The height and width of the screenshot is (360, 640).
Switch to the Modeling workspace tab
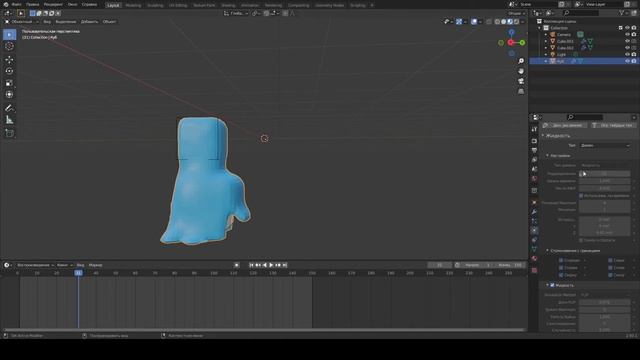(133, 5)
